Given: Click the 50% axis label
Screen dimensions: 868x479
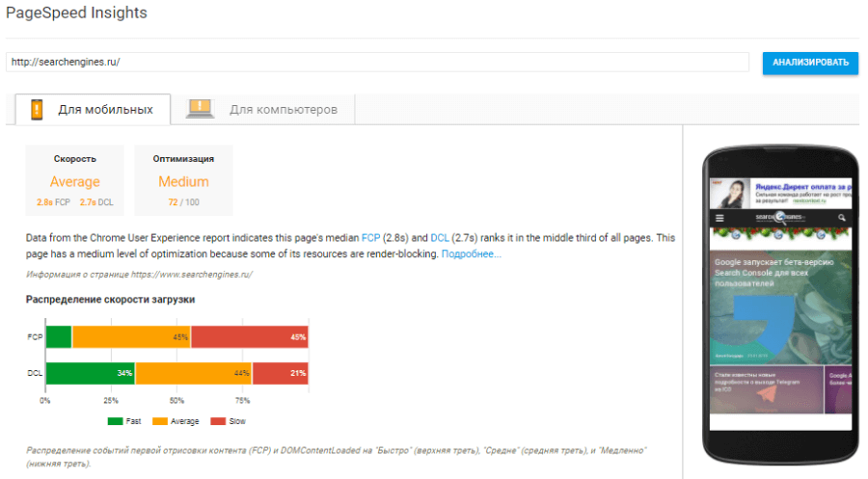Looking at the screenshot, I should 176,401.
